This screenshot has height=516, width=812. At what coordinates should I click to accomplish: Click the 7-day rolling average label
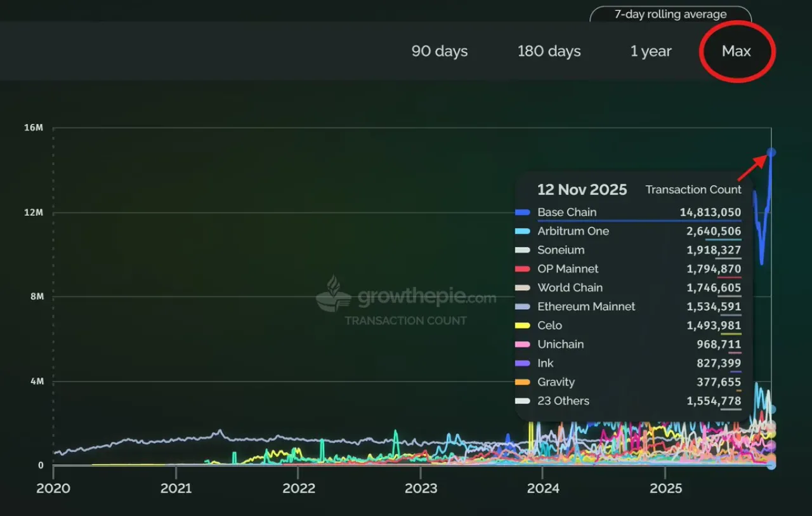tap(671, 14)
